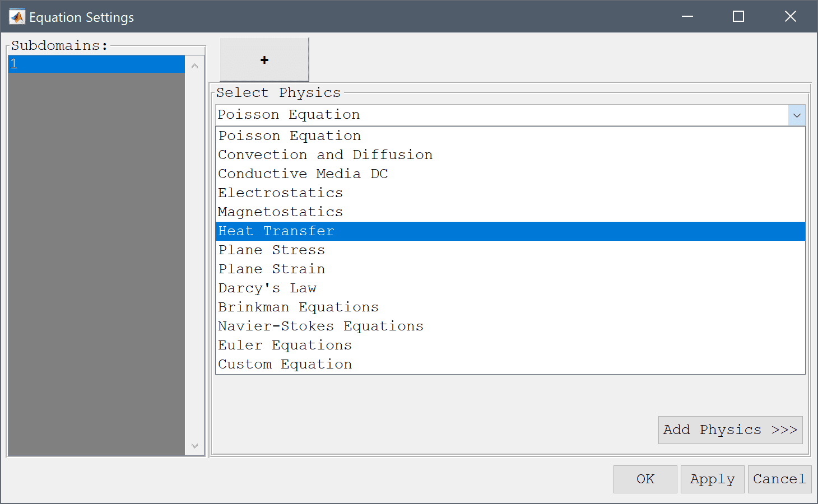Pick Magnetostatics from physics list
818x504 pixels.
[x=510, y=212]
